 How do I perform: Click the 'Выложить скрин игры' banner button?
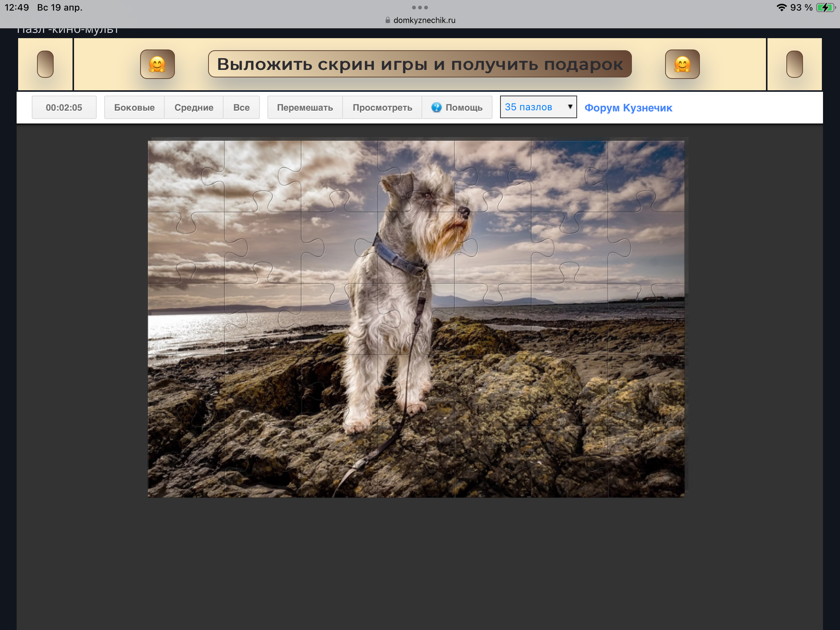tap(420, 64)
